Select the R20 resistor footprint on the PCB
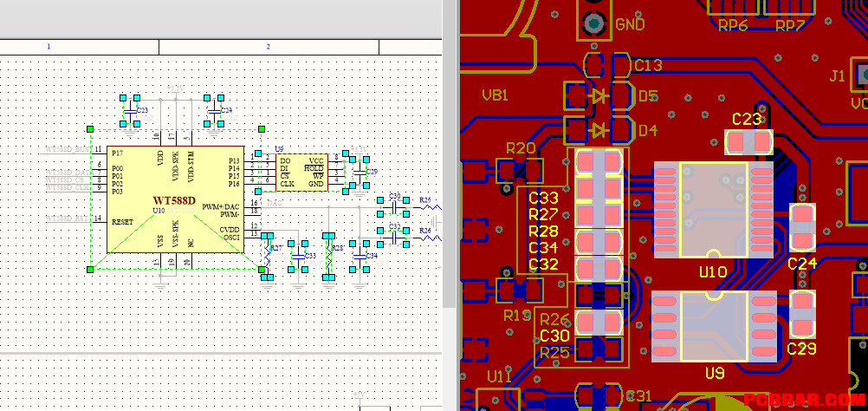 520,170
